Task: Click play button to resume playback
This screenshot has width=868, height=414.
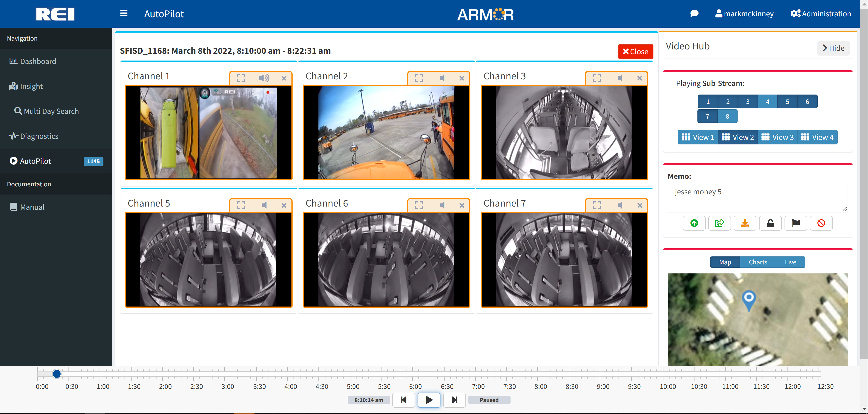Action: pyautogui.click(x=429, y=400)
